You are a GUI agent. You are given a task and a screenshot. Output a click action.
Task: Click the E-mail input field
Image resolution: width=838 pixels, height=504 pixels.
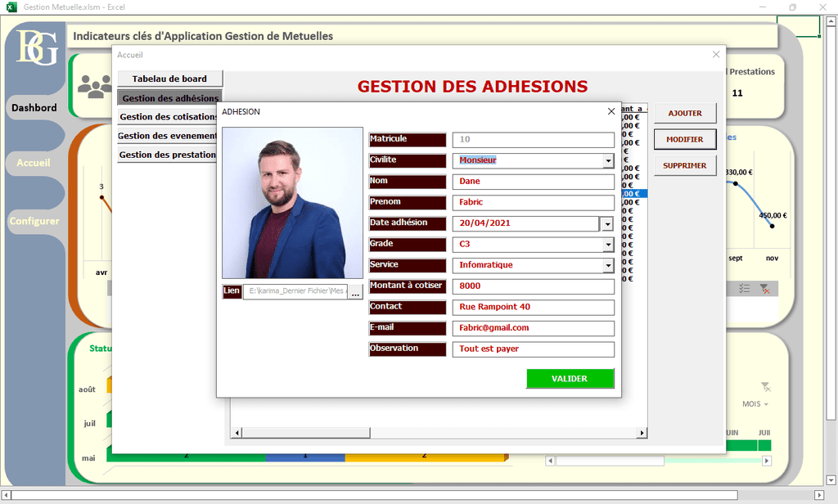coord(533,328)
